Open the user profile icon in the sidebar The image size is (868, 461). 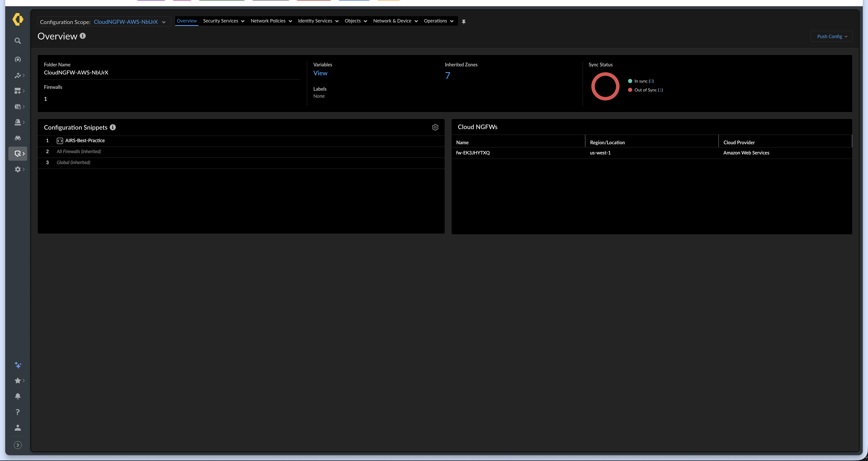[x=18, y=428]
